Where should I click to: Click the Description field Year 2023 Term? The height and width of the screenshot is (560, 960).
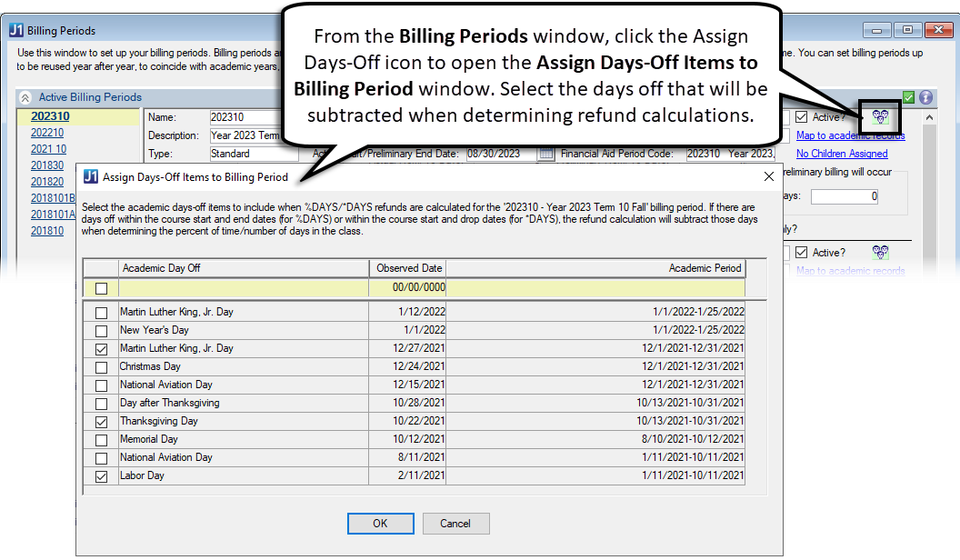point(245,135)
